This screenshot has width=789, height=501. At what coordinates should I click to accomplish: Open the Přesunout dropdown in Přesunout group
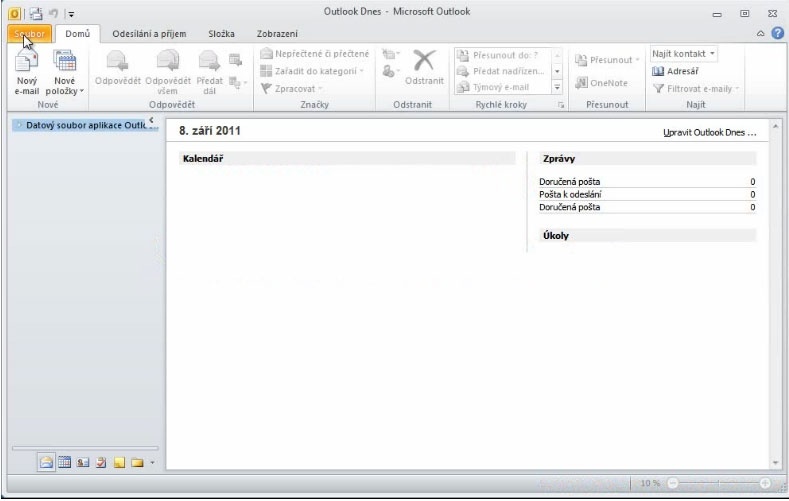607,60
